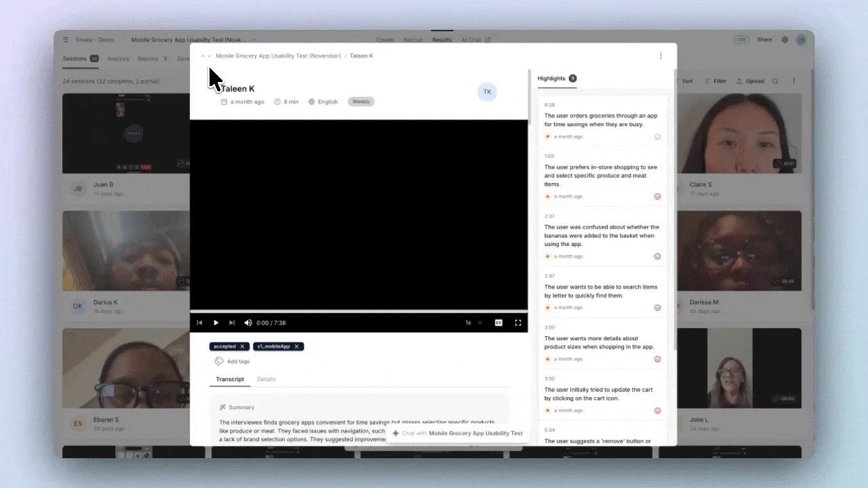Open the Highlights tab
868x488 pixels.
pyautogui.click(x=557, y=78)
